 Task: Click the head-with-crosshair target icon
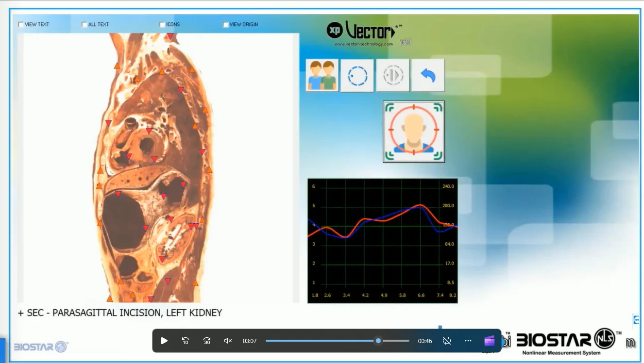[x=414, y=132]
